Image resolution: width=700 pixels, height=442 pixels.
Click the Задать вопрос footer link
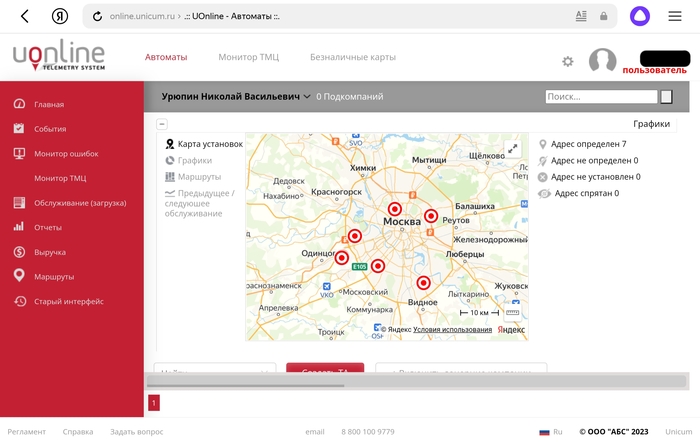point(136,432)
